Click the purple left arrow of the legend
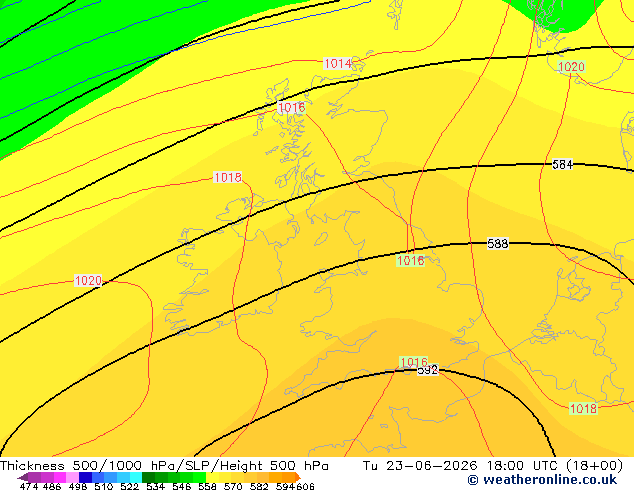 (23, 477)
